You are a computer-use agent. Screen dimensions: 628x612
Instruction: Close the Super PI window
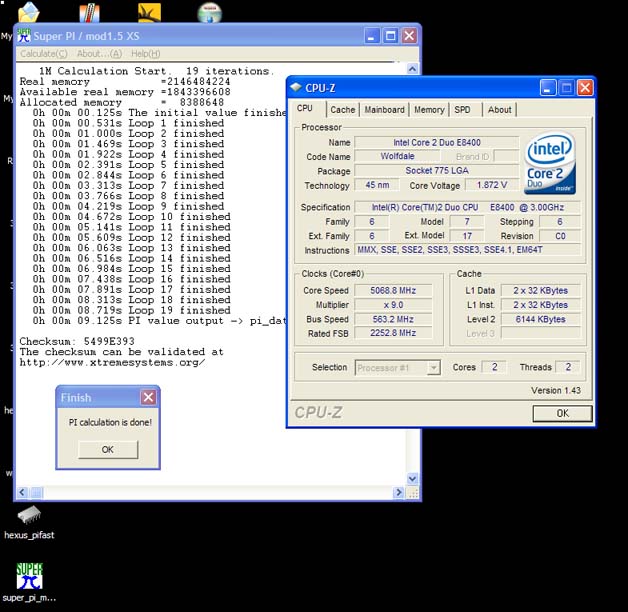click(409, 36)
